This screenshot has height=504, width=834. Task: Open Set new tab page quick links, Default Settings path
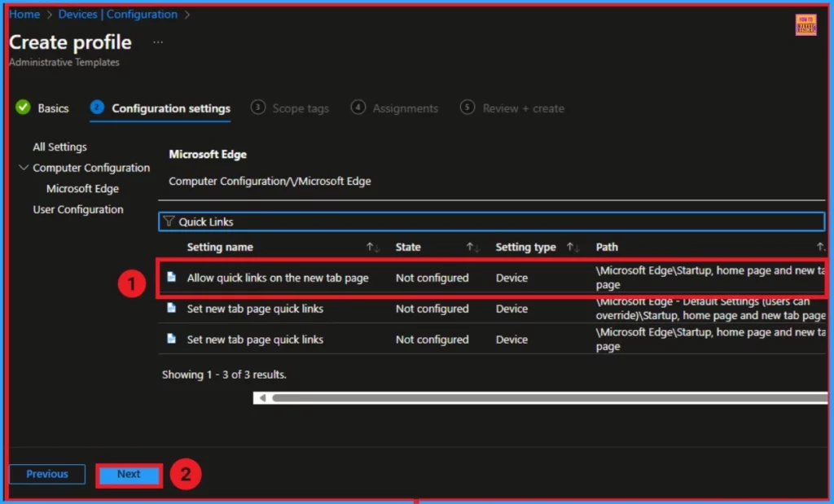(255, 309)
